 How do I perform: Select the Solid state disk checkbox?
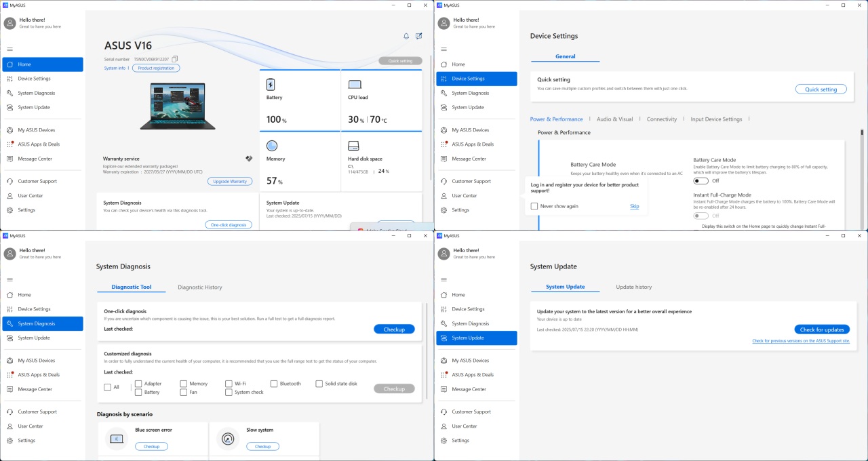point(319,384)
